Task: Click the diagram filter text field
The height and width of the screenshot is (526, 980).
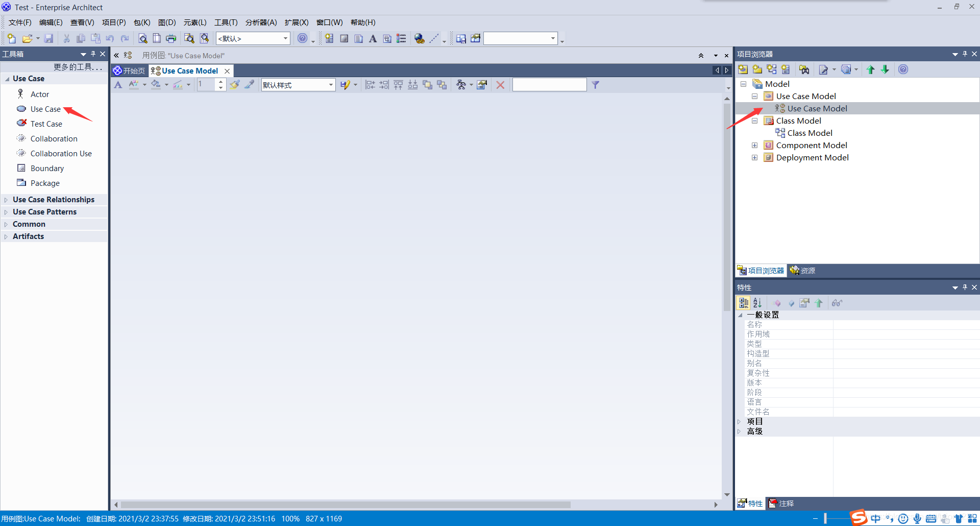Action: point(549,85)
